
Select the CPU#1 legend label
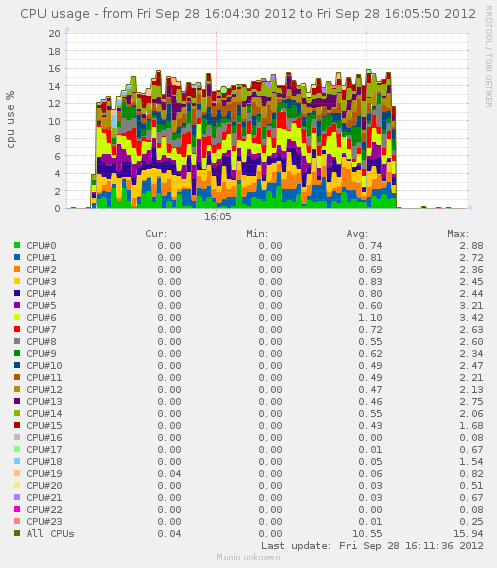tap(41, 258)
